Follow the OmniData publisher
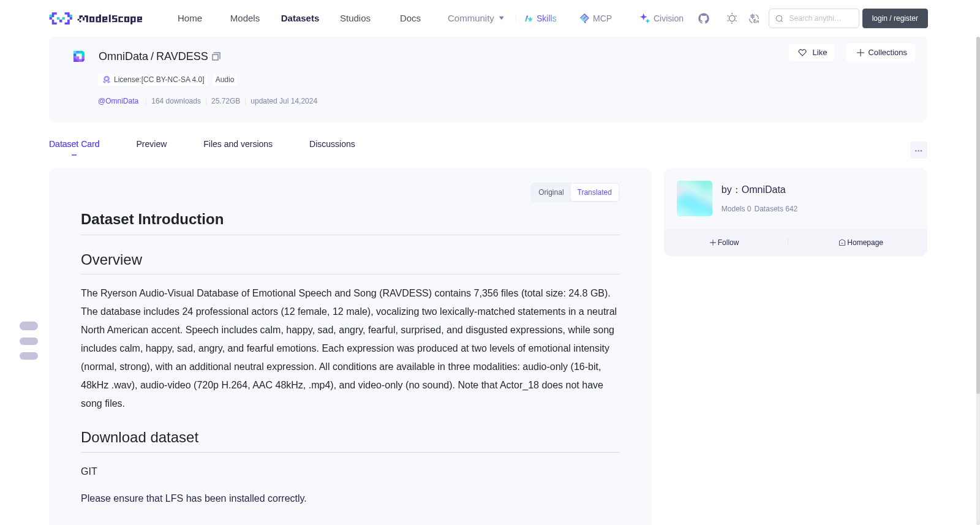This screenshot has height=525, width=980. coord(724,243)
